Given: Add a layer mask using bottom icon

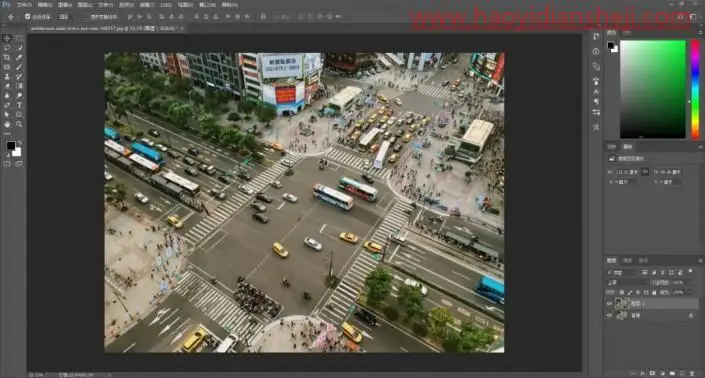Looking at the screenshot, I should (x=652, y=373).
